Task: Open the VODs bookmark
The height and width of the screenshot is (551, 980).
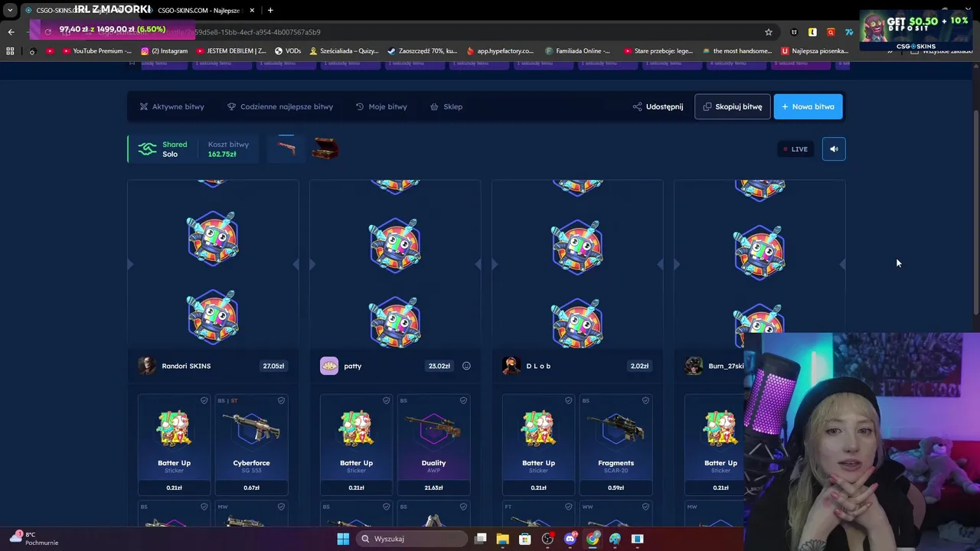Action: point(288,51)
